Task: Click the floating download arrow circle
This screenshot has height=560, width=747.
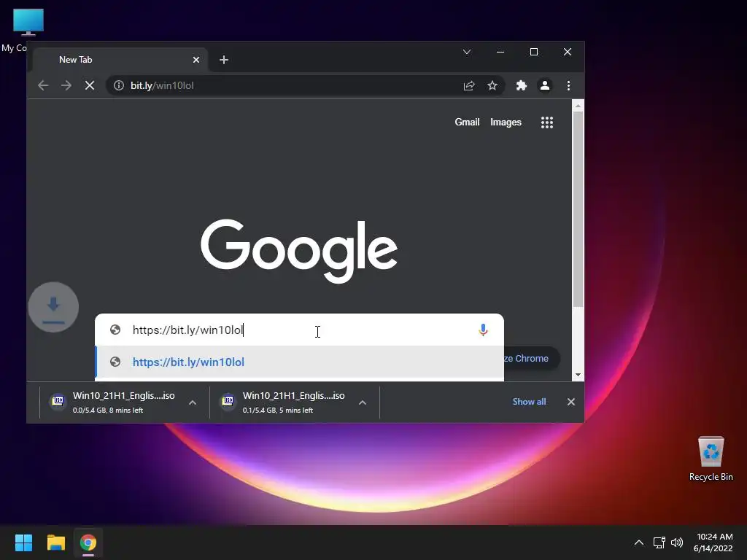Action: click(x=53, y=307)
